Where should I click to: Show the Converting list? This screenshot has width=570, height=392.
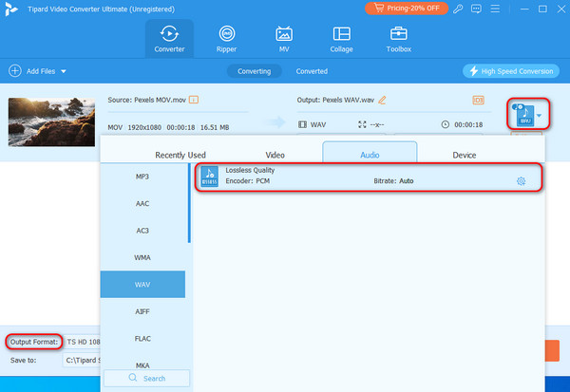(254, 71)
